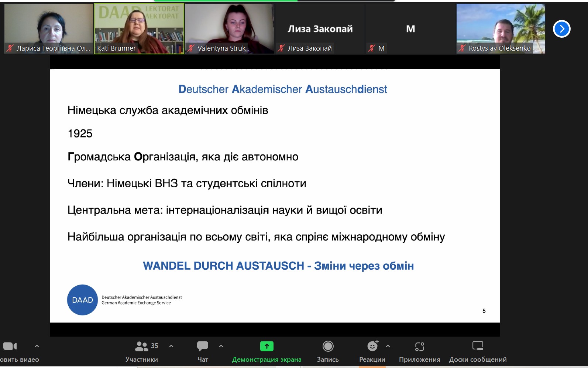This screenshot has height=368, width=588.
Task: Expand chat options chevron
Action: (221, 346)
